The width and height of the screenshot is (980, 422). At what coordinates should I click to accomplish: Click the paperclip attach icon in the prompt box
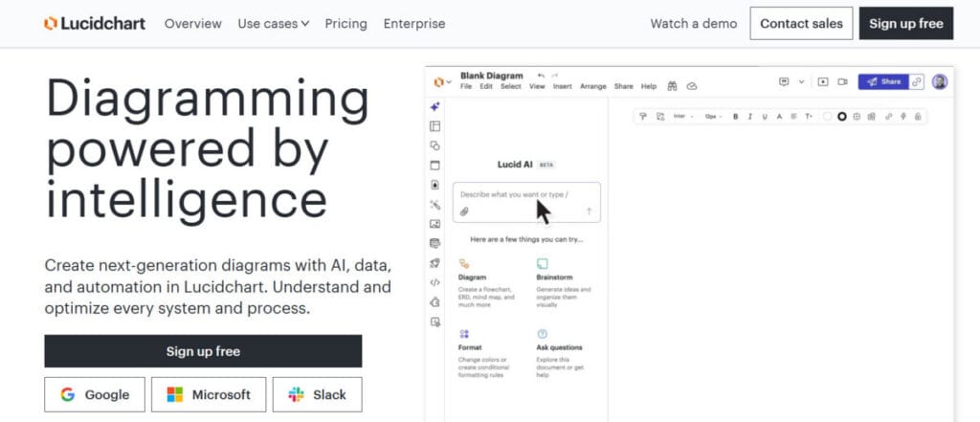[464, 211]
